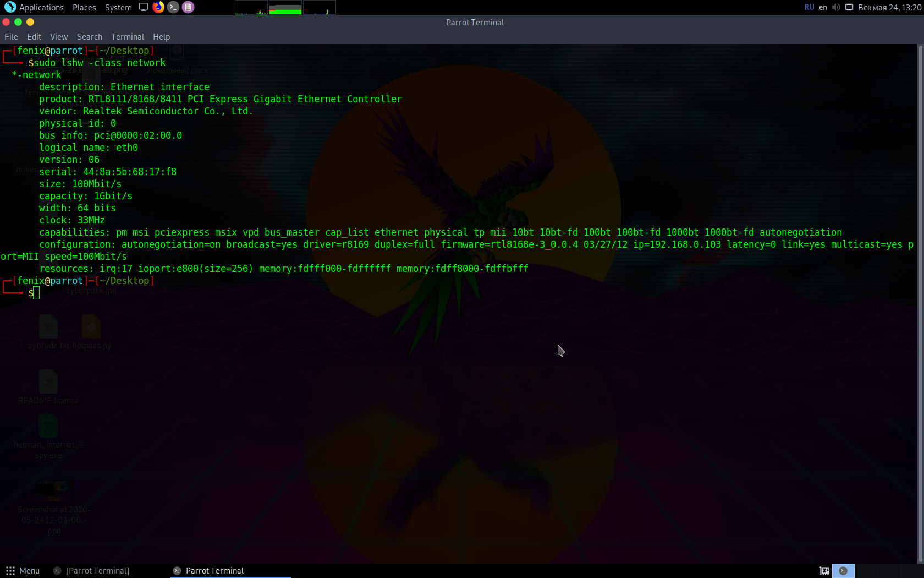924x578 pixels.
Task: Click the 'vendor: Realtek Semiconductor' line
Action: click(x=146, y=111)
